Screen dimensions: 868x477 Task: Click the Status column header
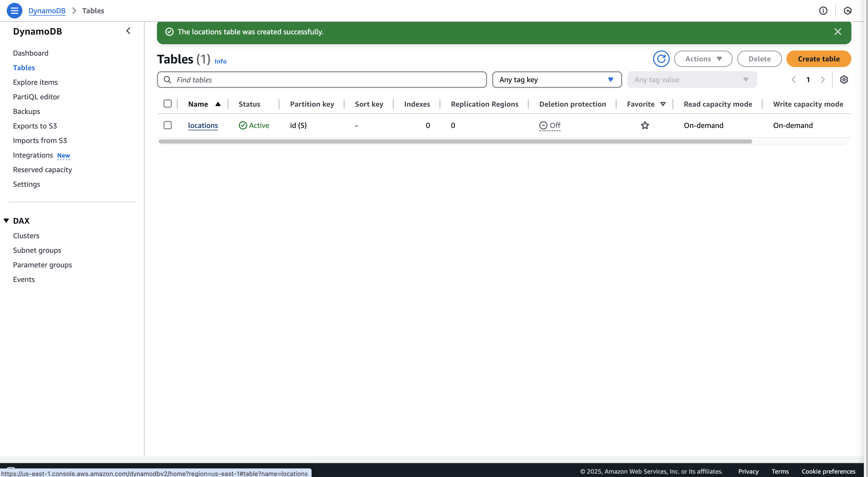pyautogui.click(x=249, y=104)
